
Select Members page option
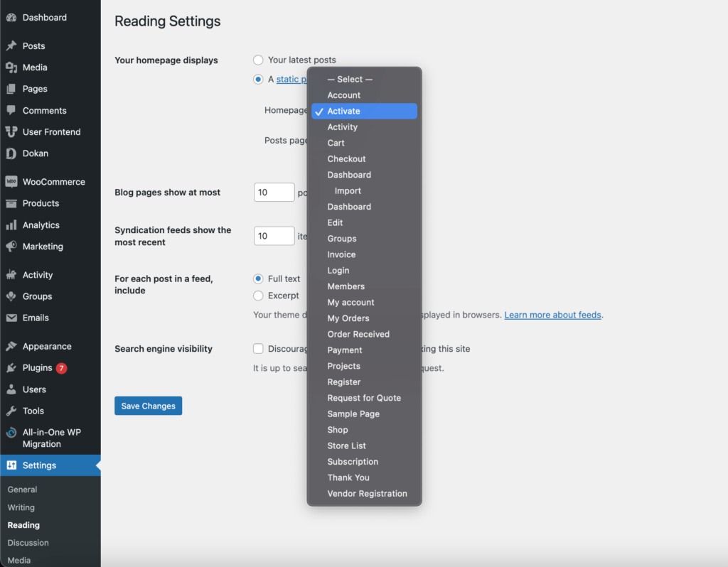(365, 286)
